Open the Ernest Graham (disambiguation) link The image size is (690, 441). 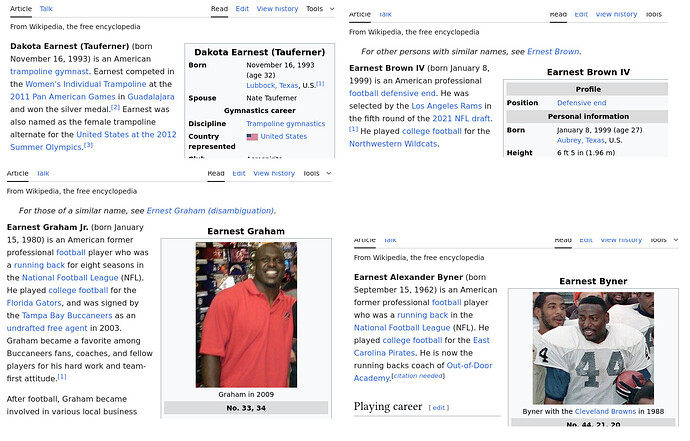[210, 211]
